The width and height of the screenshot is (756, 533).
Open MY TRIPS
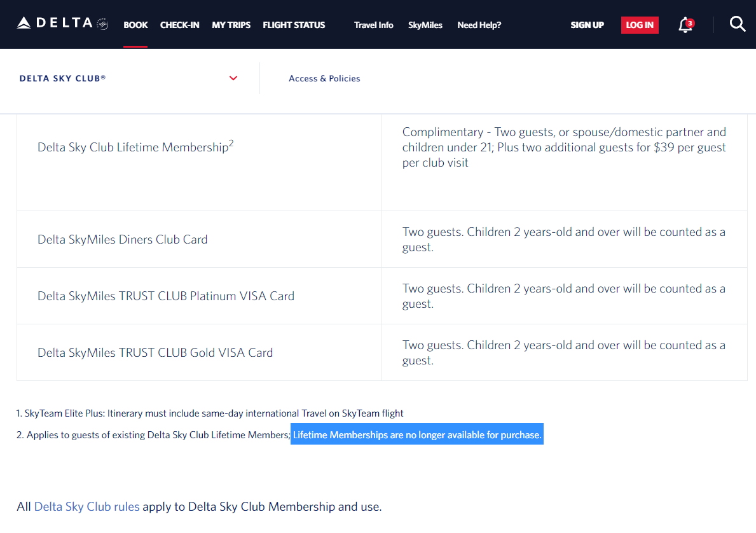231,25
